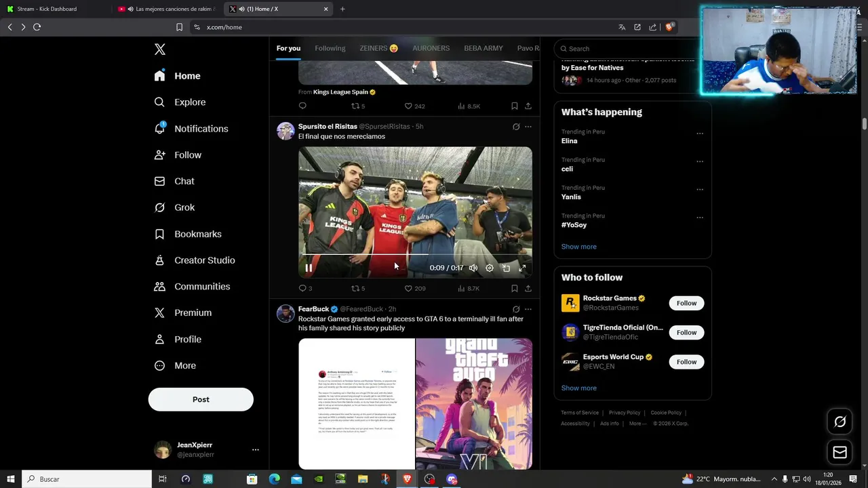This screenshot has height=488, width=868.
Task: Open Grok explain icon on Spursito post
Action: coord(516,127)
